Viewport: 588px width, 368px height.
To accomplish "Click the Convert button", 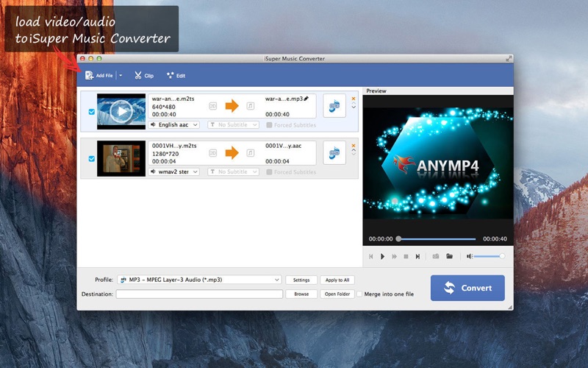I will [x=467, y=288].
